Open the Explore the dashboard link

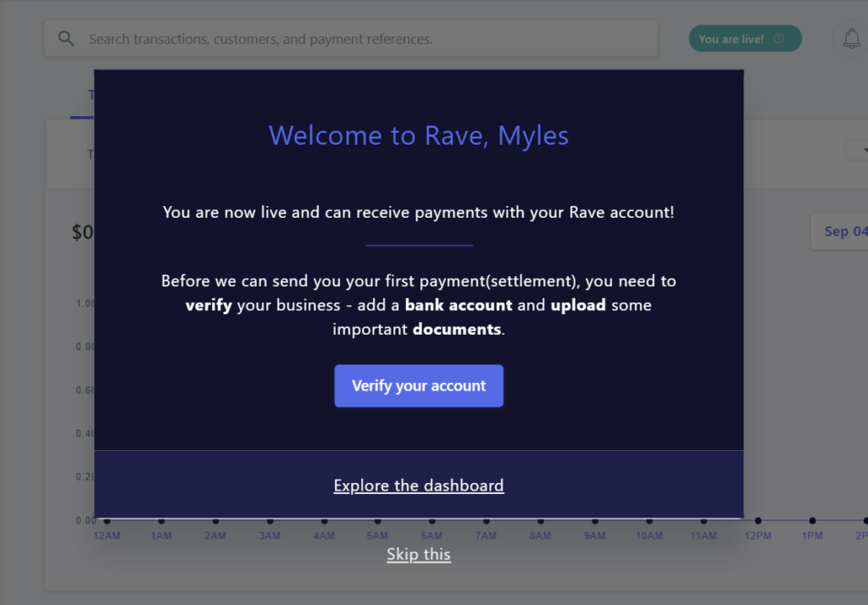coord(419,485)
